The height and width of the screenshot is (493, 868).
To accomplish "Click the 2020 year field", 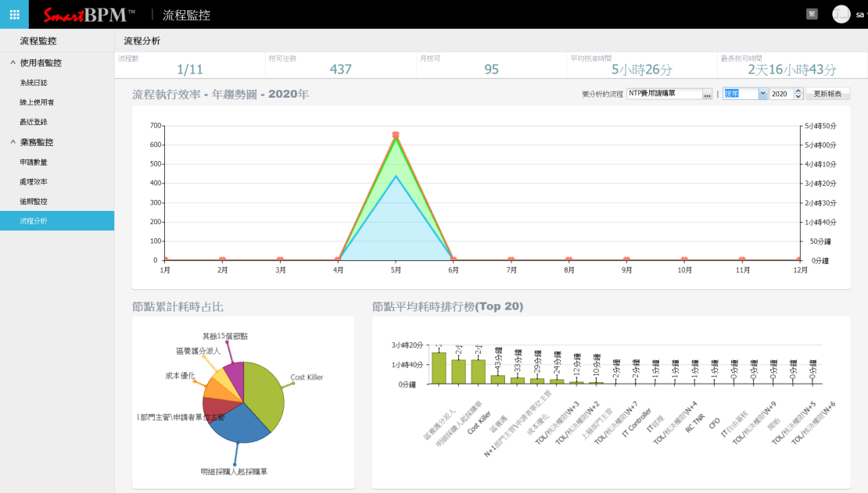I will (x=782, y=94).
